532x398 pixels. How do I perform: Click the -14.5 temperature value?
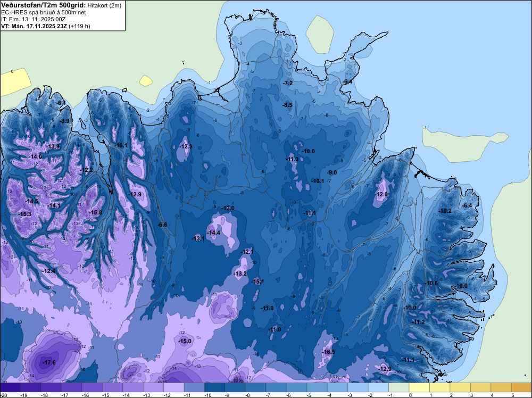32,201
